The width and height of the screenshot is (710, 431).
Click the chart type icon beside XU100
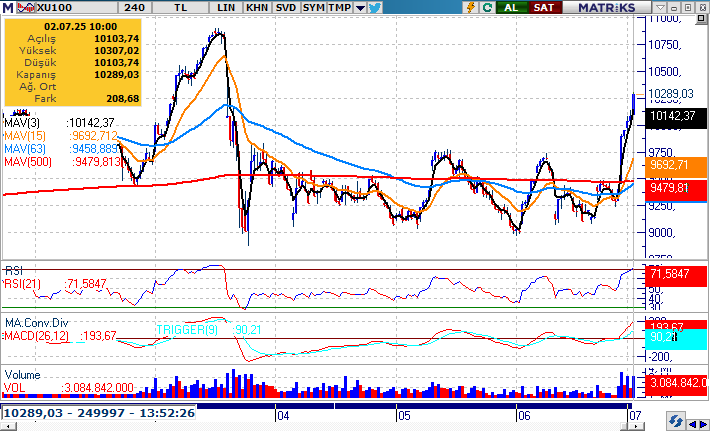point(25,7)
